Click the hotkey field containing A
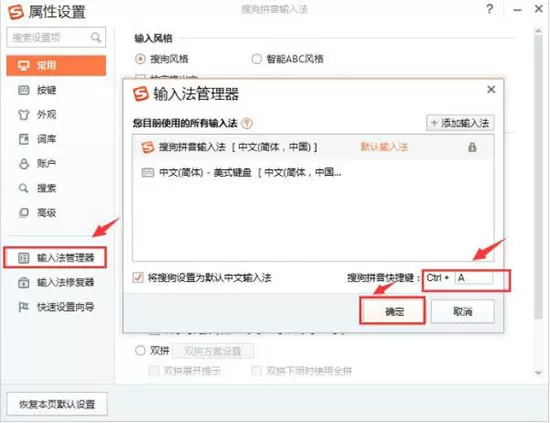Screen dimensions: 550x423 point(474,278)
